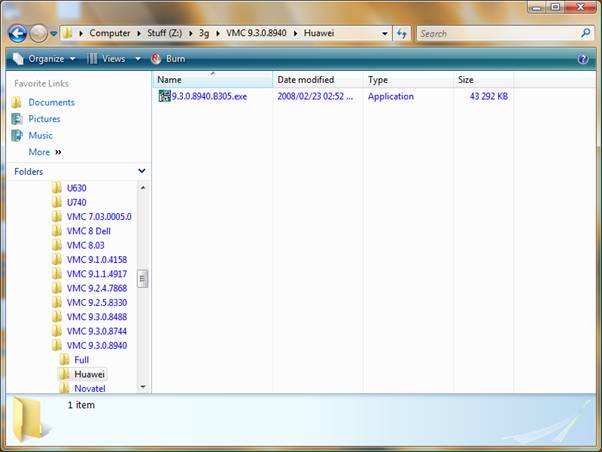This screenshot has height=452, width=602.
Task: Click the Burn toolbar button
Action: 168,59
